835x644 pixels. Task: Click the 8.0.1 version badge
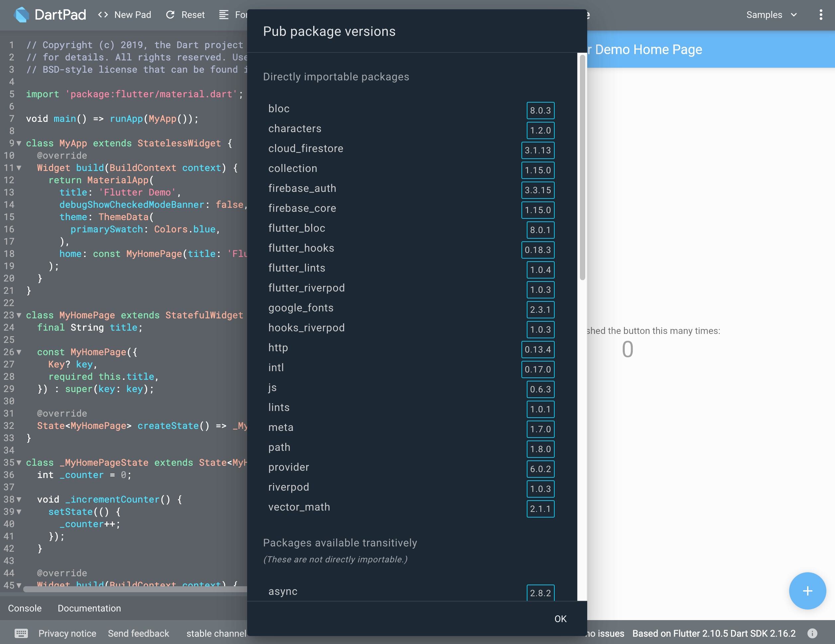click(540, 230)
